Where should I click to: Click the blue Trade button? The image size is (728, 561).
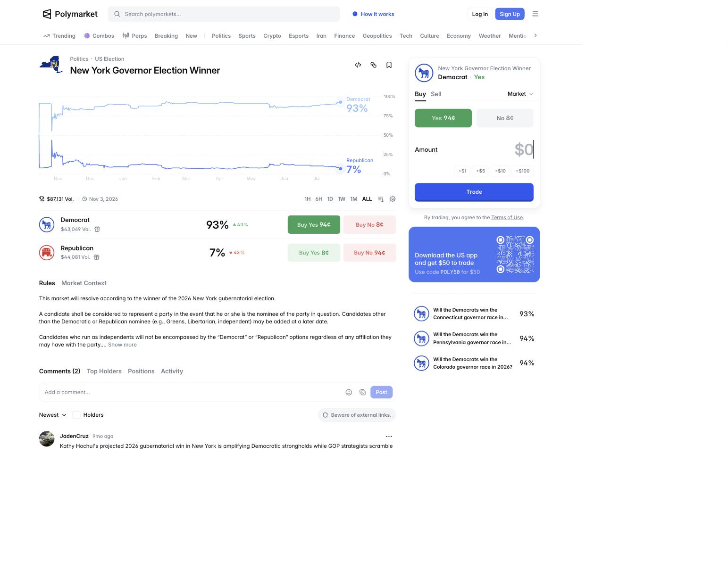coord(474,192)
